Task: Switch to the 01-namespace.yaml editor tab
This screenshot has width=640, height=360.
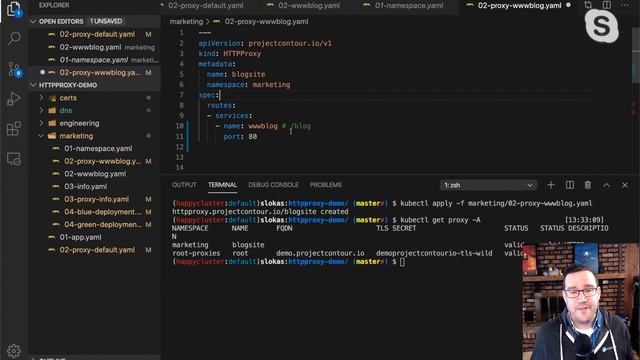Action: [409, 5]
